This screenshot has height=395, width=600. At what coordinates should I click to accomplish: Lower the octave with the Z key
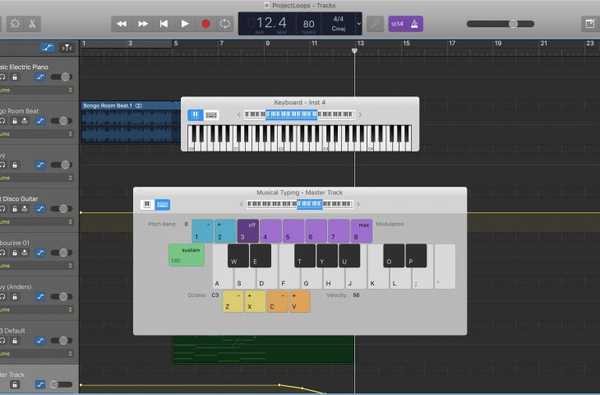click(x=233, y=302)
